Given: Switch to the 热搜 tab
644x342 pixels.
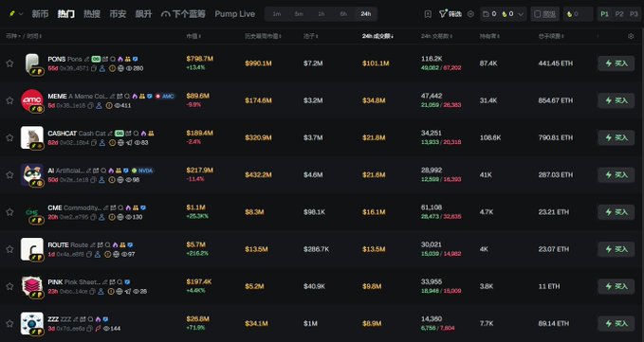Looking at the screenshot, I should pos(92,14).
